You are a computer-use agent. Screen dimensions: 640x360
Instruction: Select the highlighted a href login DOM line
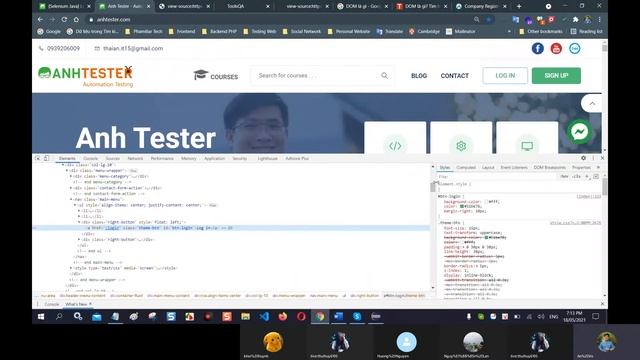(231, 228)
